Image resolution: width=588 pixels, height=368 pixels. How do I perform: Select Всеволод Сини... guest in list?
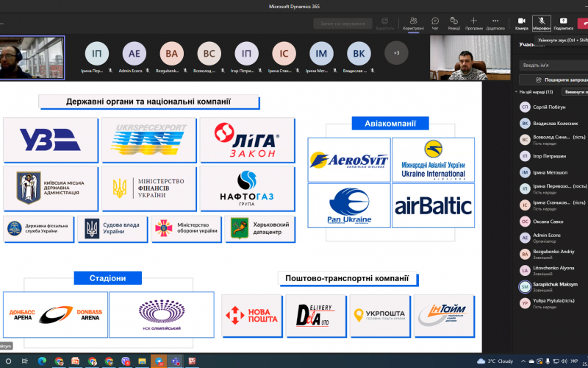pos(553,140)
